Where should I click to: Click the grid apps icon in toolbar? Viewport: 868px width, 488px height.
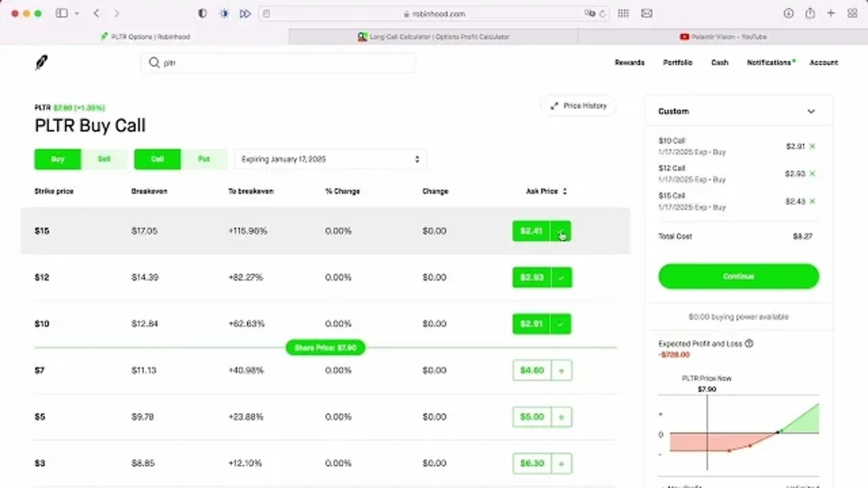pos(624,14)
